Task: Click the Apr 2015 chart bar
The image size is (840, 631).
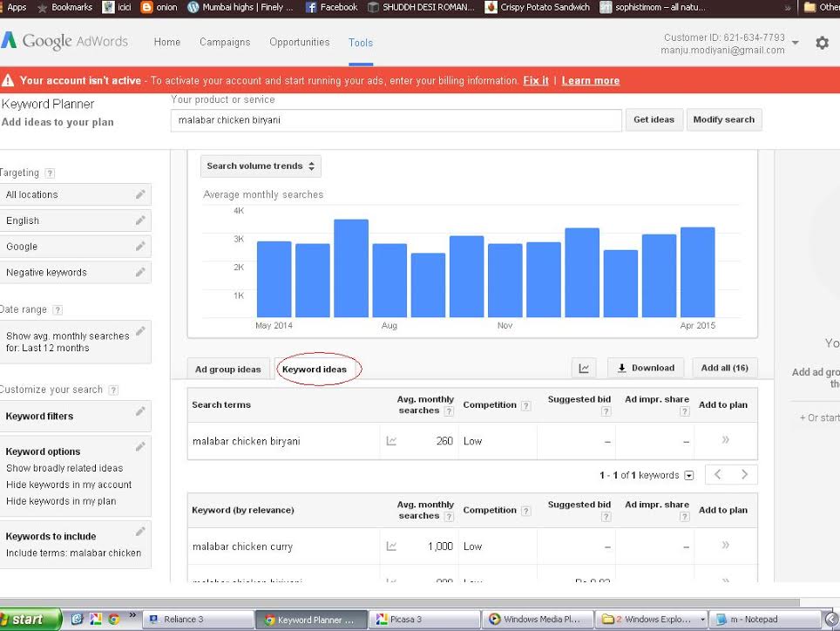Action: click(x=697, y=272)
